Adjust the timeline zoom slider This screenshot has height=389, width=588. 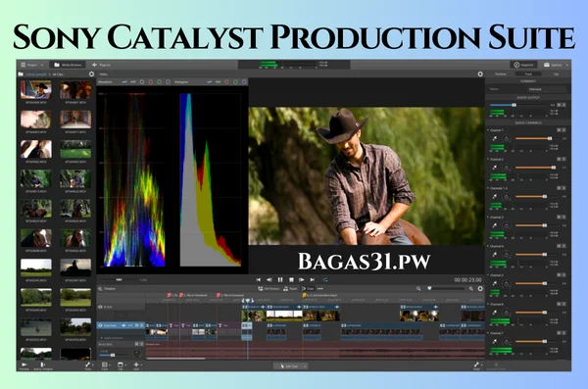446,289
